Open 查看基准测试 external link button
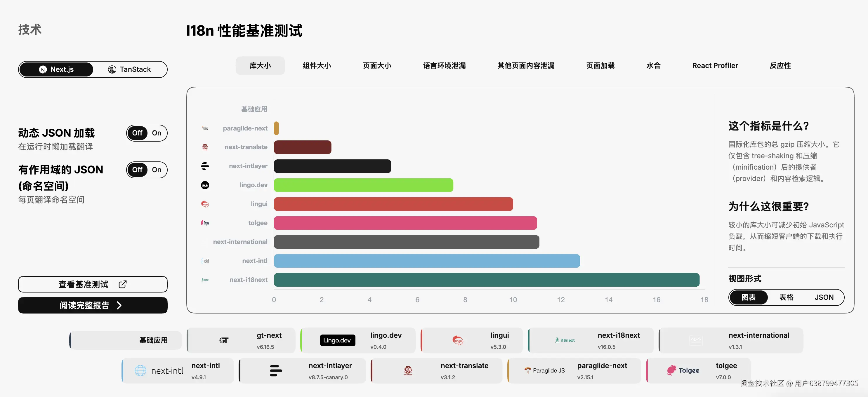Screen dimensions: 868x397 pyautogui.click(x=93, y=284)
